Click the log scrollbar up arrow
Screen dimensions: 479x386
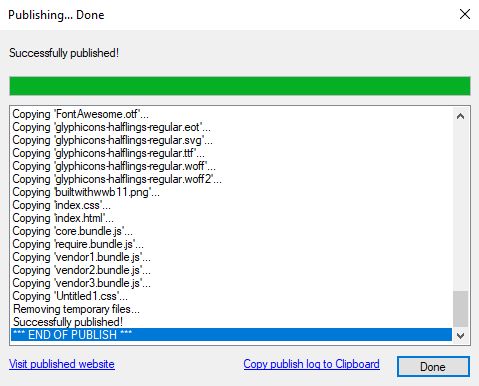461,116
